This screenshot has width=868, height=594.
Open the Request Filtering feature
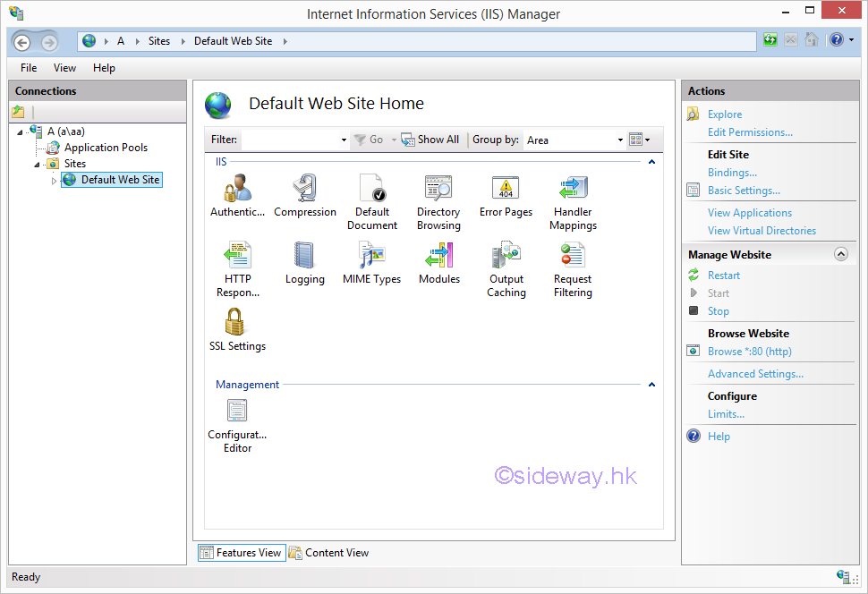point(573,257)
